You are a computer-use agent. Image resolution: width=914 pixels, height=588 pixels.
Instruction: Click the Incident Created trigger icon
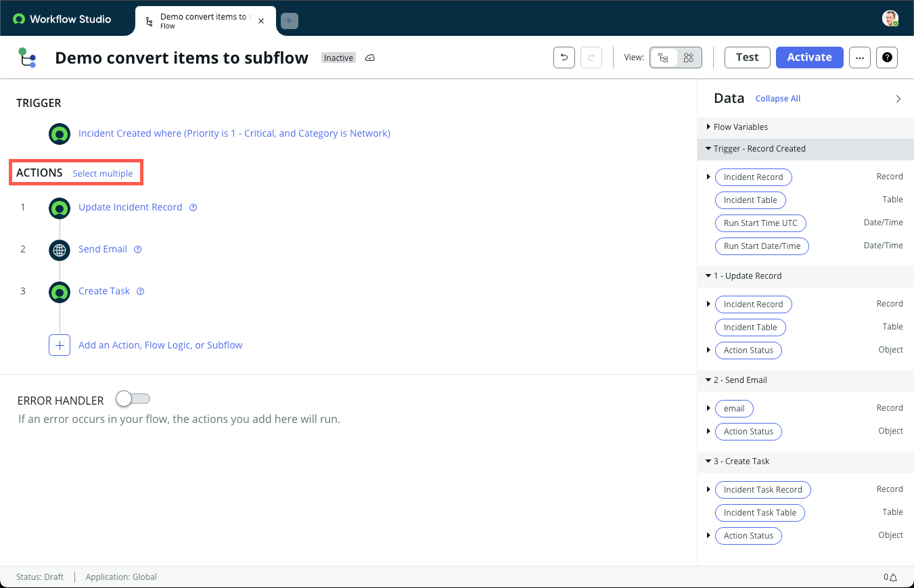coord(60,134)
